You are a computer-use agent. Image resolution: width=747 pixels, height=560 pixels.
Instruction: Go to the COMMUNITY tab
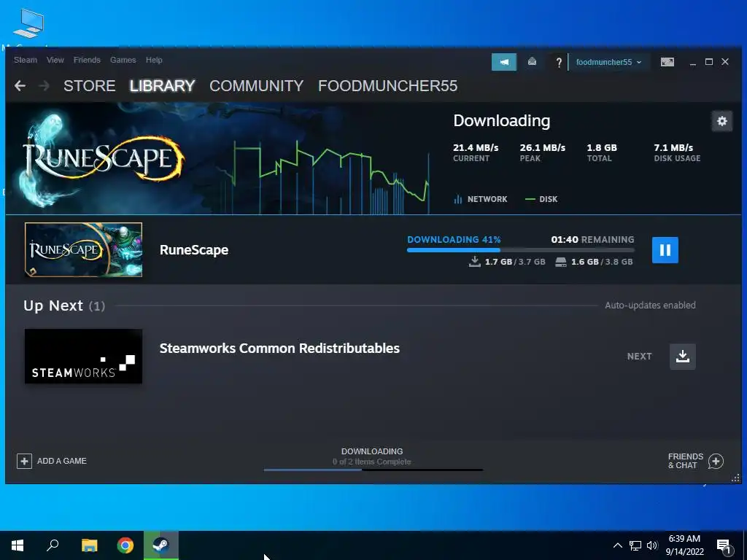tap(256, 86)
